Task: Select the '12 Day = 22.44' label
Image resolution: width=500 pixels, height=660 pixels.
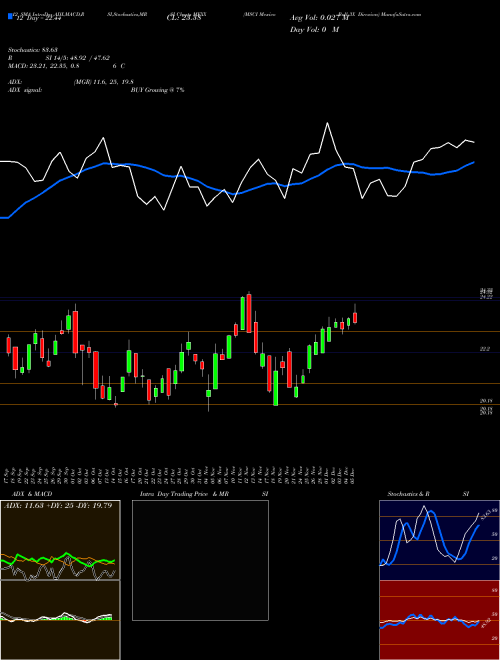Action: pyautogui.click(x=38, y=18)
